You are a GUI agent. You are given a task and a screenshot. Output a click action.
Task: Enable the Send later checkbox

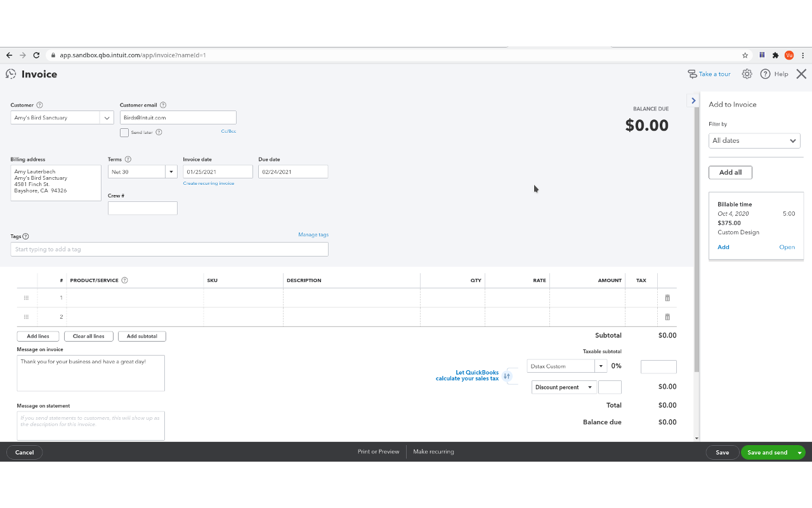[x=124, y=132]
